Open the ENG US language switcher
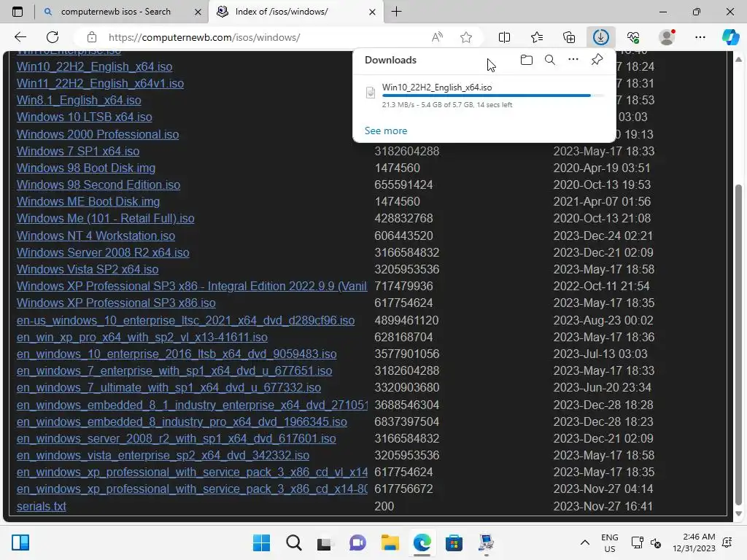This screenshot has height=560, width=747. 609,542
